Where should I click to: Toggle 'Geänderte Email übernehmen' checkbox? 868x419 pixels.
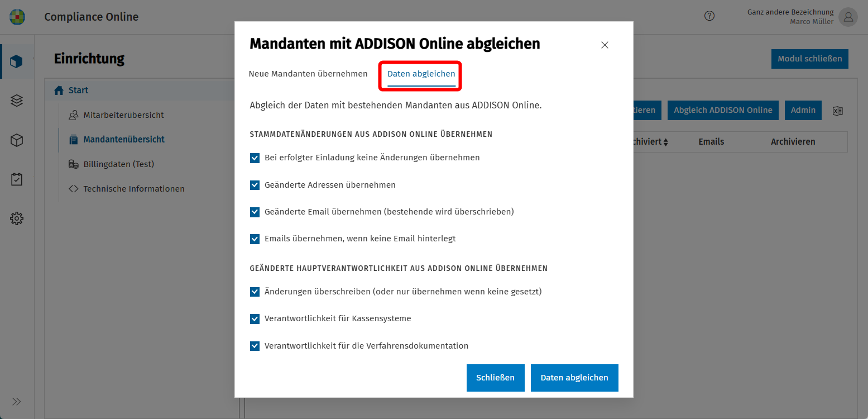[255, 212]
